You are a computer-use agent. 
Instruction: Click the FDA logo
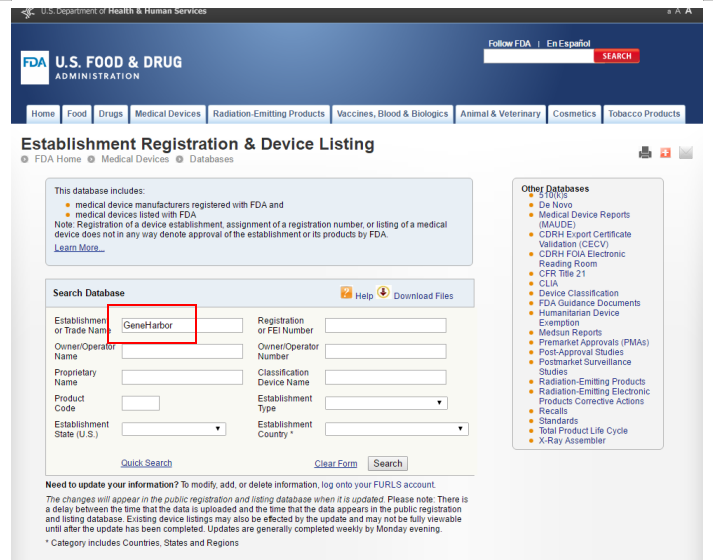pyautogui.click(x=34, y=68)
